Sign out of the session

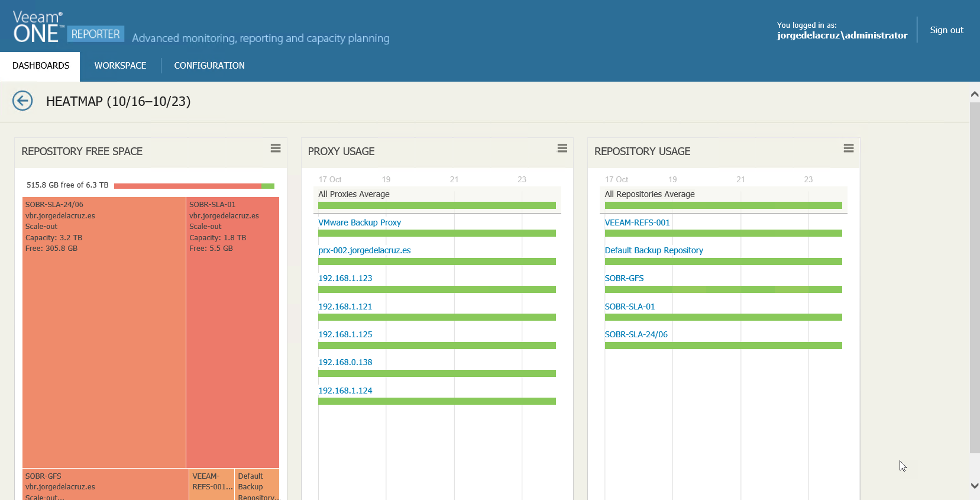click(946, 30)
